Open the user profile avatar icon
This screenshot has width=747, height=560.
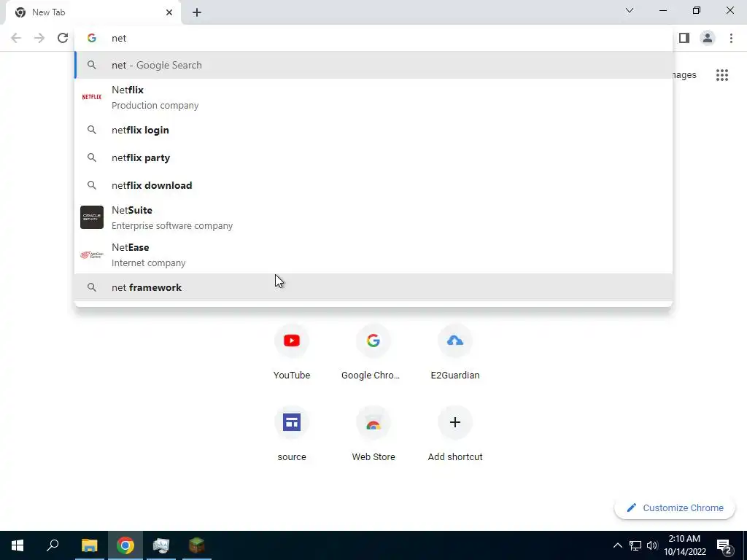708,38
